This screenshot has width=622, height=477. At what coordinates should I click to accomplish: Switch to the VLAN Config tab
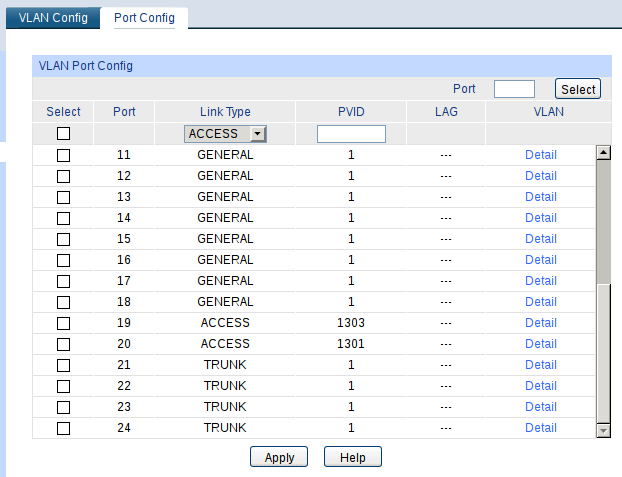[53, 18]
